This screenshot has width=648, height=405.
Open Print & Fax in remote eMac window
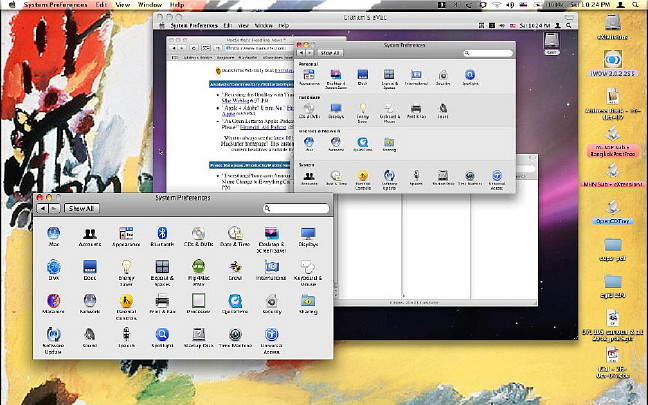(416, 111)
